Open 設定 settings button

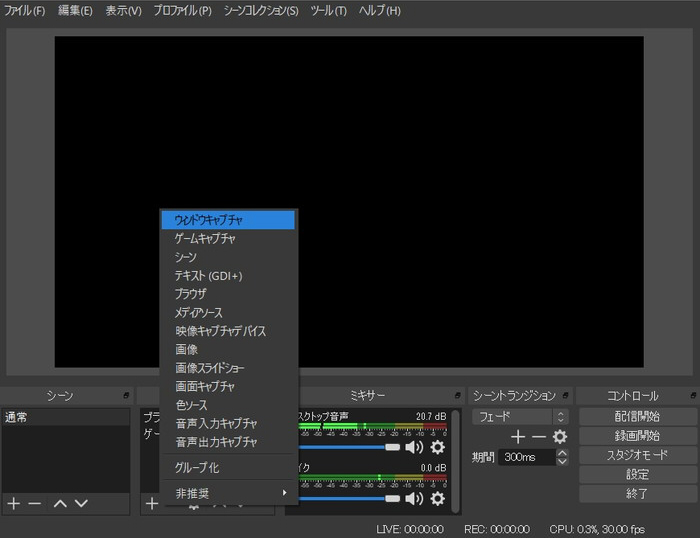(x=638, y=474)
